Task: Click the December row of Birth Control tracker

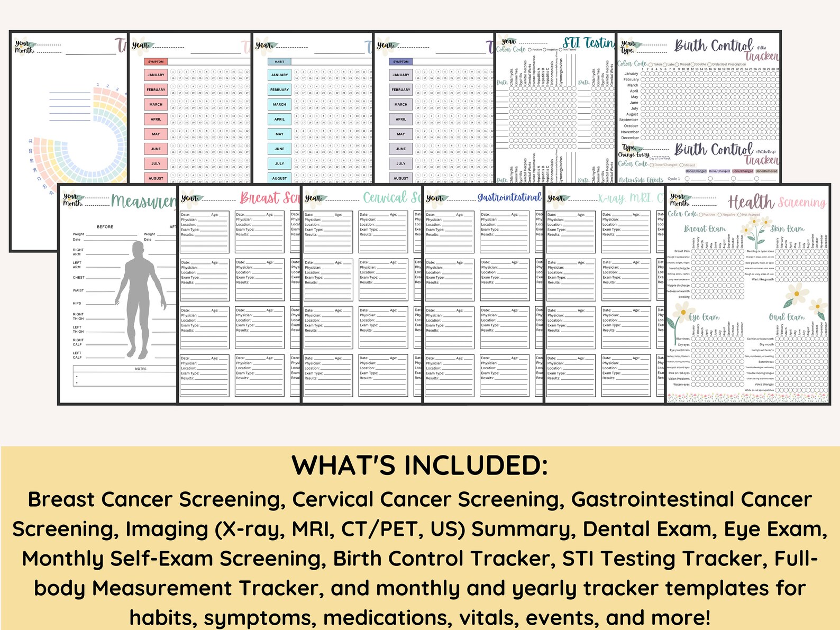Action: click(699, 138)
